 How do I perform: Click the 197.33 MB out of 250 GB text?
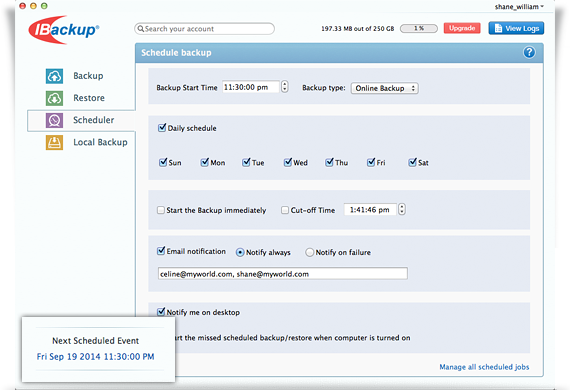358,29
